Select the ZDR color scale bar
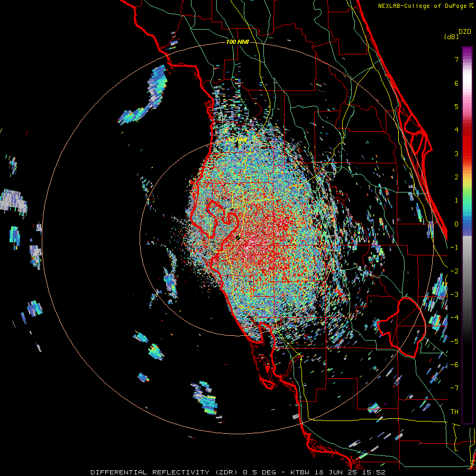Image resolution: width=476 pixels, height=476 pixels. (467, 235)
